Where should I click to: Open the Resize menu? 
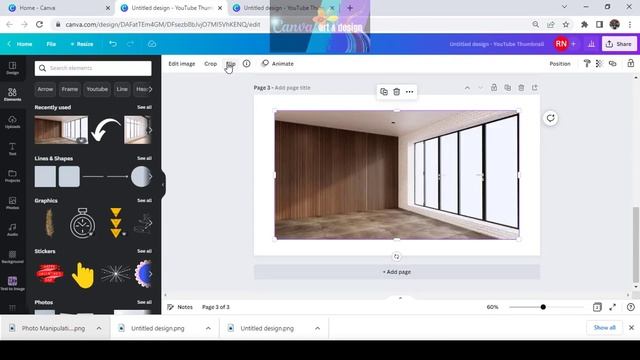pos(82,44)
